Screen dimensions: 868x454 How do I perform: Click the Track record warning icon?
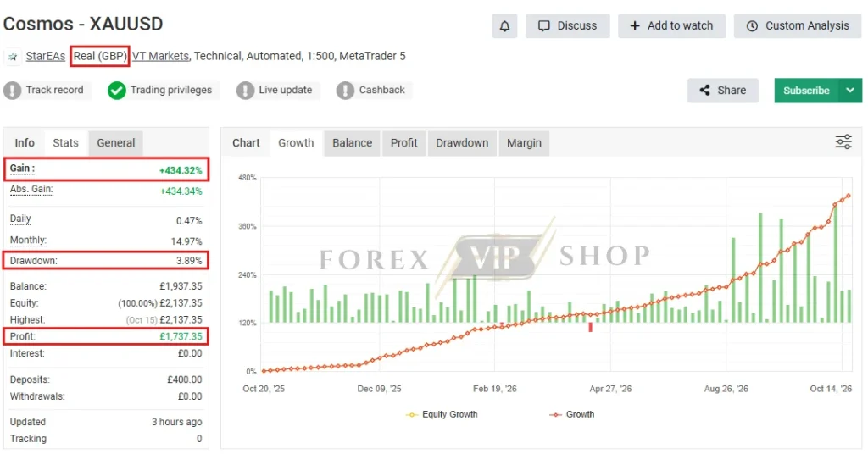12,90
